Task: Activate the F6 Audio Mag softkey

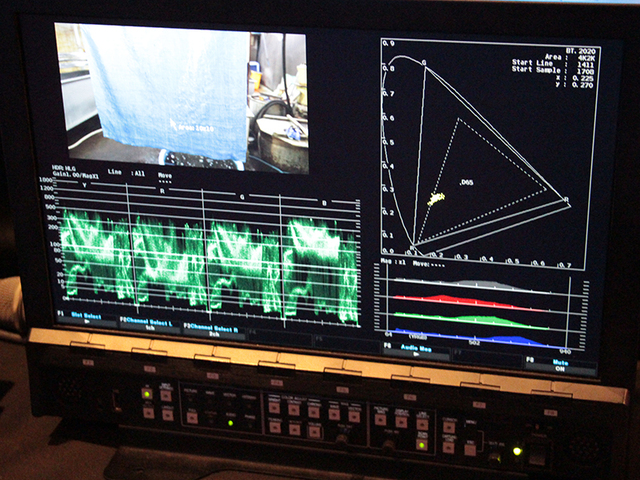Action: [x=416, y=351]
